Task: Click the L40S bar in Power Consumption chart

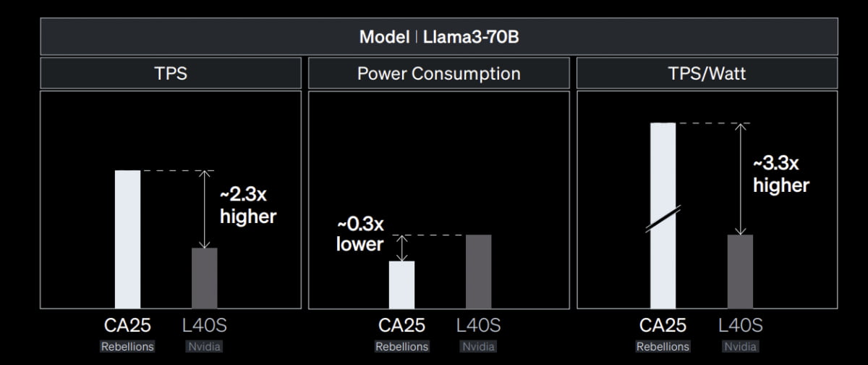Action: click(x=478, y=272)
